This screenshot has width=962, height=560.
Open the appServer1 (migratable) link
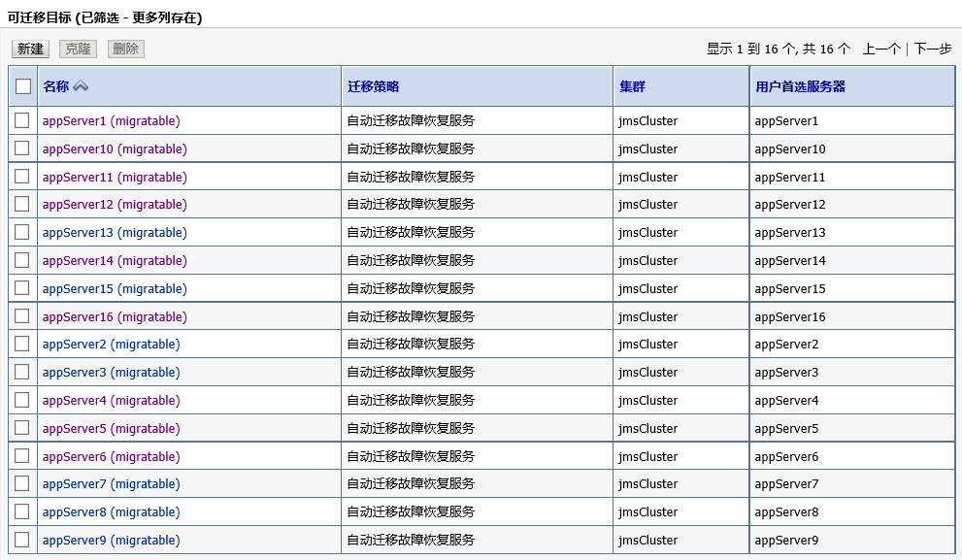click(x=111, y=121)
